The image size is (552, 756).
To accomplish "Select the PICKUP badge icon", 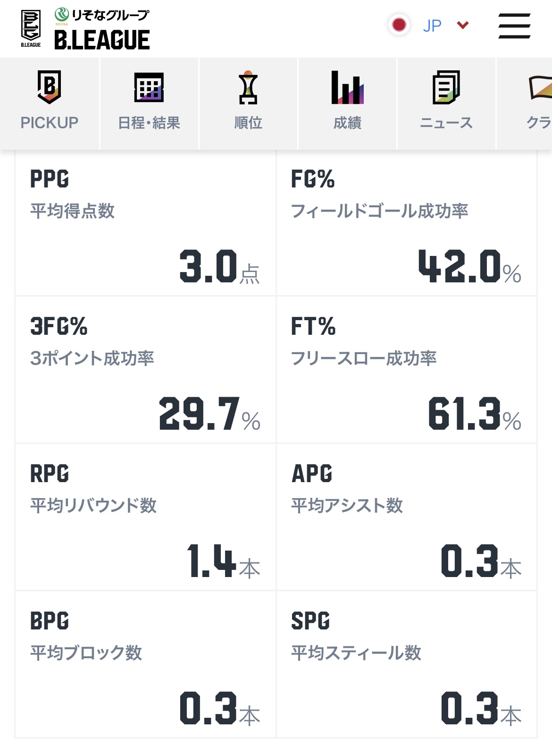I will click(x=49, y=86).
